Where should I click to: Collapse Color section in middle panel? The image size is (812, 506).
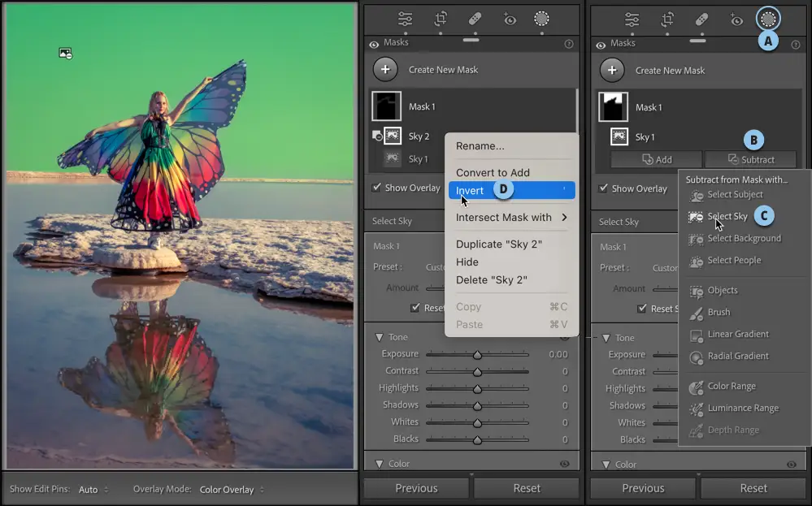pyautogui.click(x=379, y=464)
